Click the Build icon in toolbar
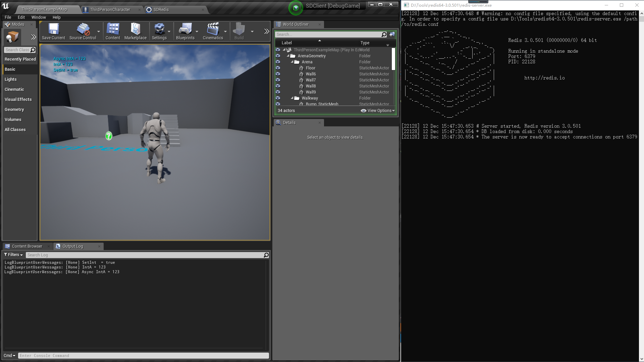This screenshot has width=644, height=362. [x=239, y=31]
